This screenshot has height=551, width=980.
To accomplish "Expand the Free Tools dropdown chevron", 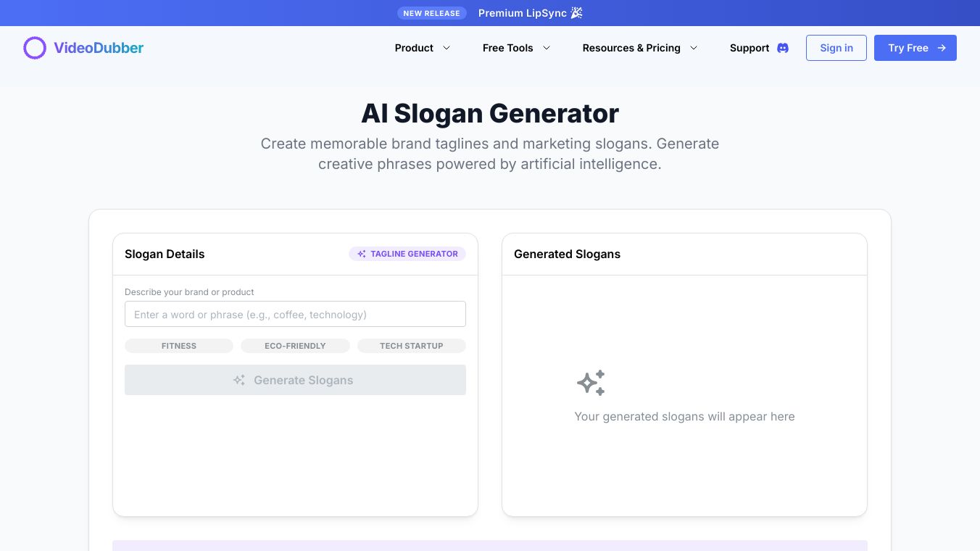I will point(547,48).
